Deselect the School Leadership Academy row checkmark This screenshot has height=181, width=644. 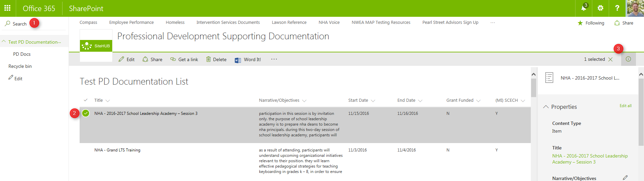[x=86, y=113]
